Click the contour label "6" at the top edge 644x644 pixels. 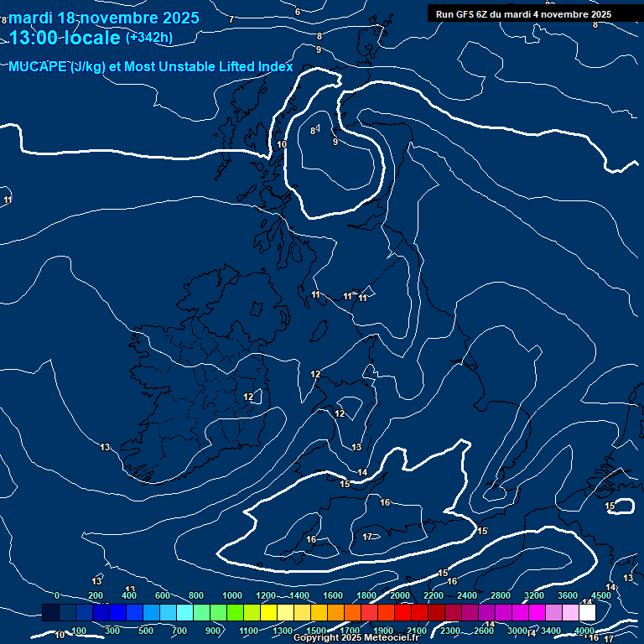[x=298, y=13]
